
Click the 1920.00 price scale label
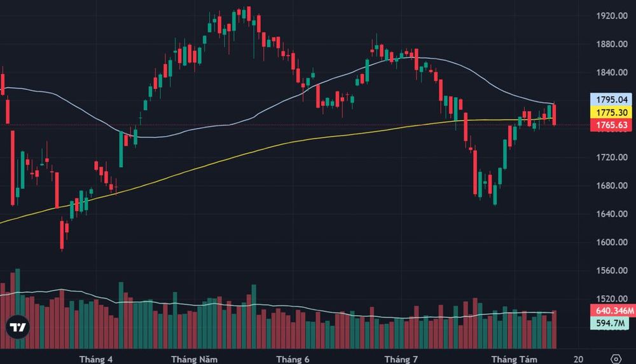(612, 16)
